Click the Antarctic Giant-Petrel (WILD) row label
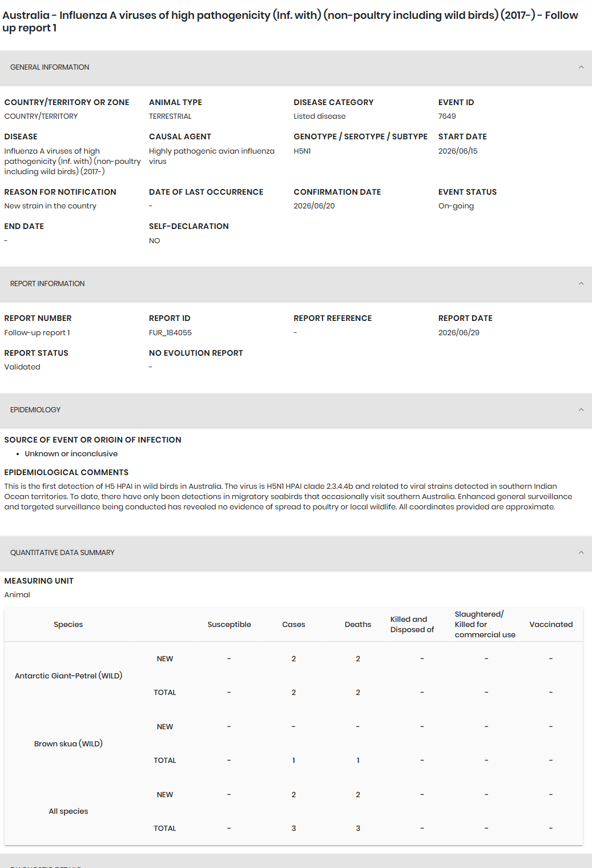The width and height of the screenshot is (592, 868). click(69, 676)
